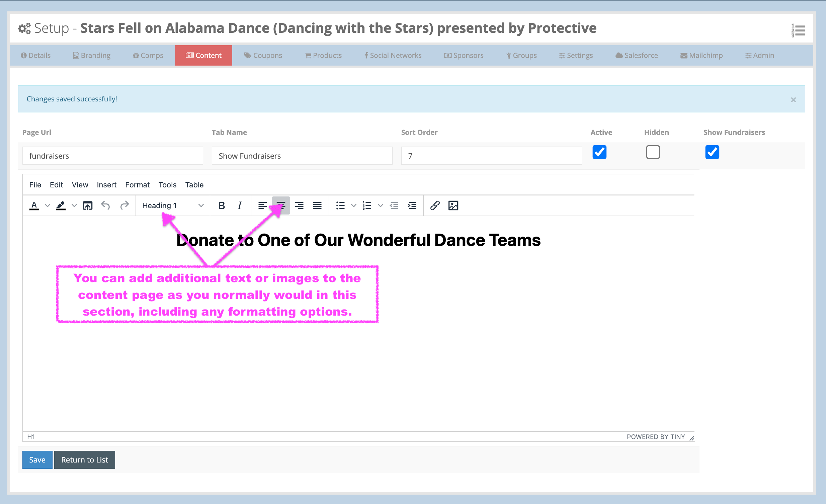The image size is (826, 504).
Task: Click the Bold formatting icon
Action: [x=221, y=205]
